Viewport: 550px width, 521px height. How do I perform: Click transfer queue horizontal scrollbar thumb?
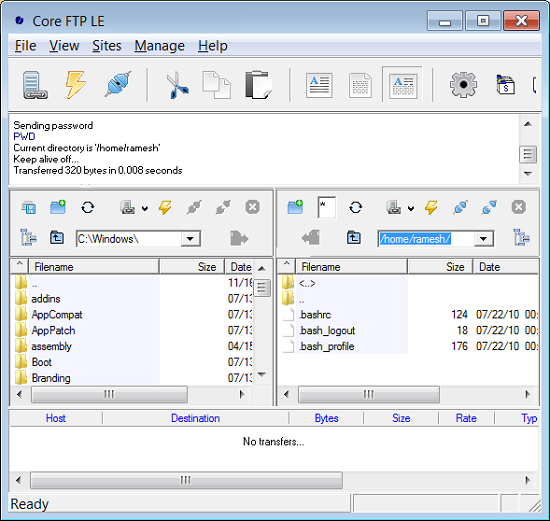[x=186, y=480]
